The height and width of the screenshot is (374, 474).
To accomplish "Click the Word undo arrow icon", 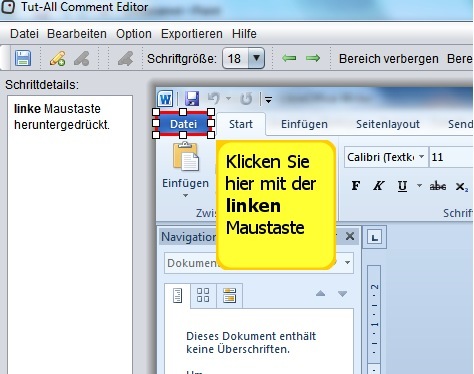I will pyautogui.click(x=214, y=98).
